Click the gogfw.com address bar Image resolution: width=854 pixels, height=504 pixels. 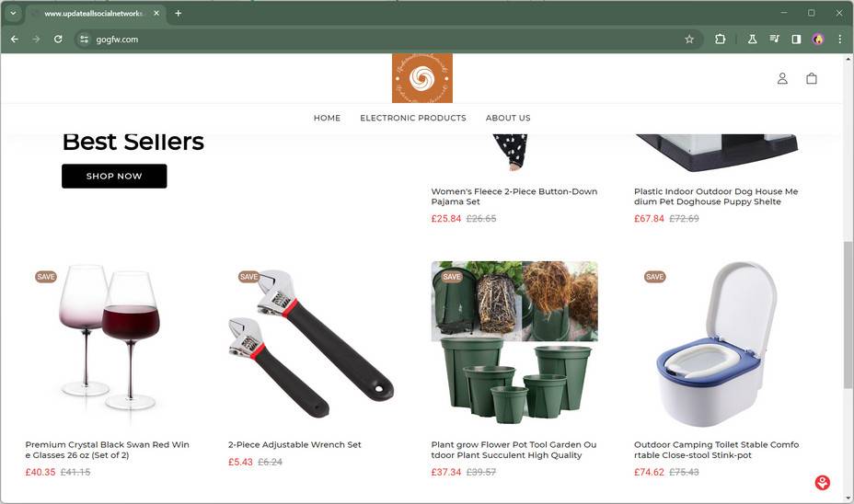click(381, 40)
